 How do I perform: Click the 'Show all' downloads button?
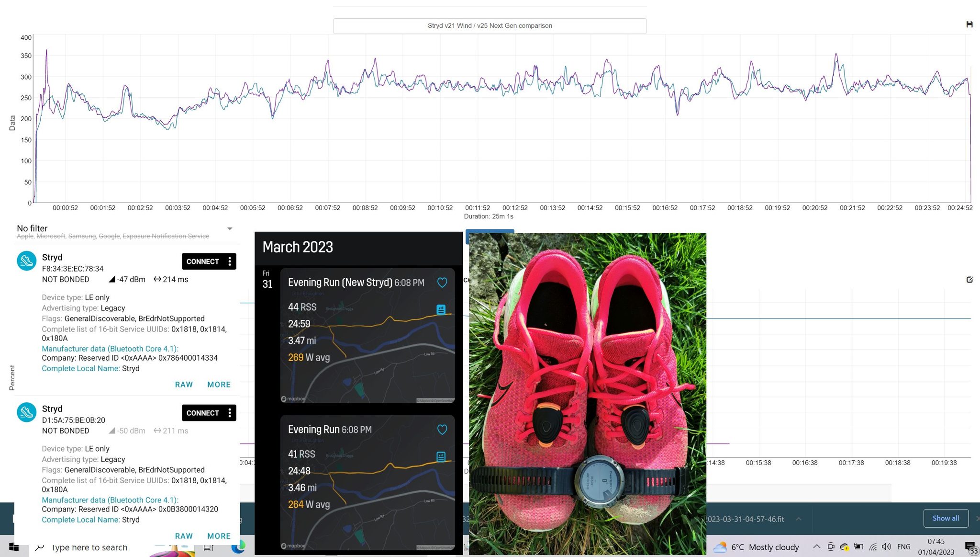pyautogui.click(x=946, y=518)
